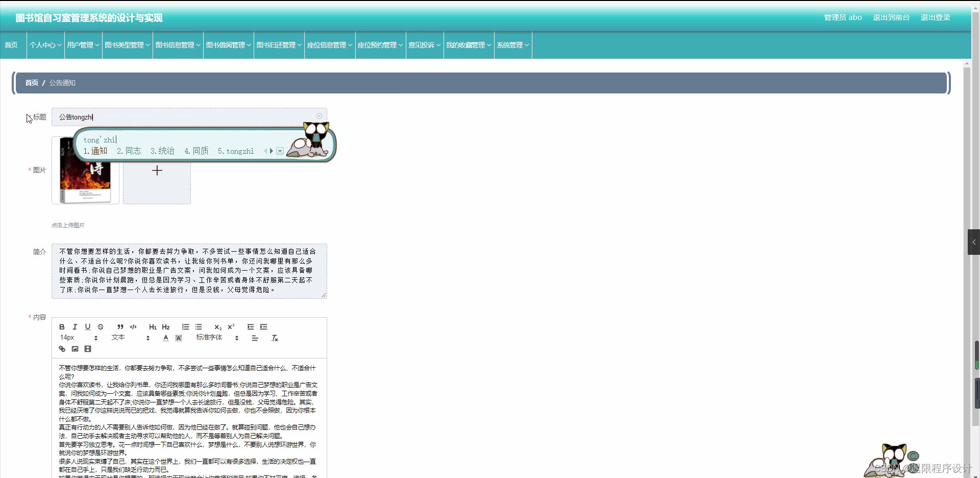Select IME candidate 5.tongzhi

(x=236, y=151)
